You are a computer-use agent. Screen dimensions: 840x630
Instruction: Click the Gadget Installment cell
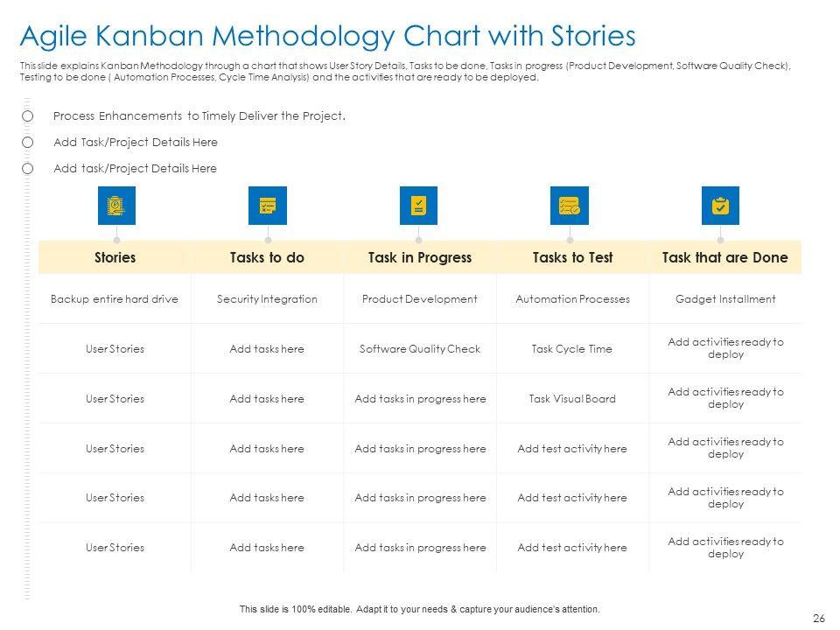click(725, 299)
